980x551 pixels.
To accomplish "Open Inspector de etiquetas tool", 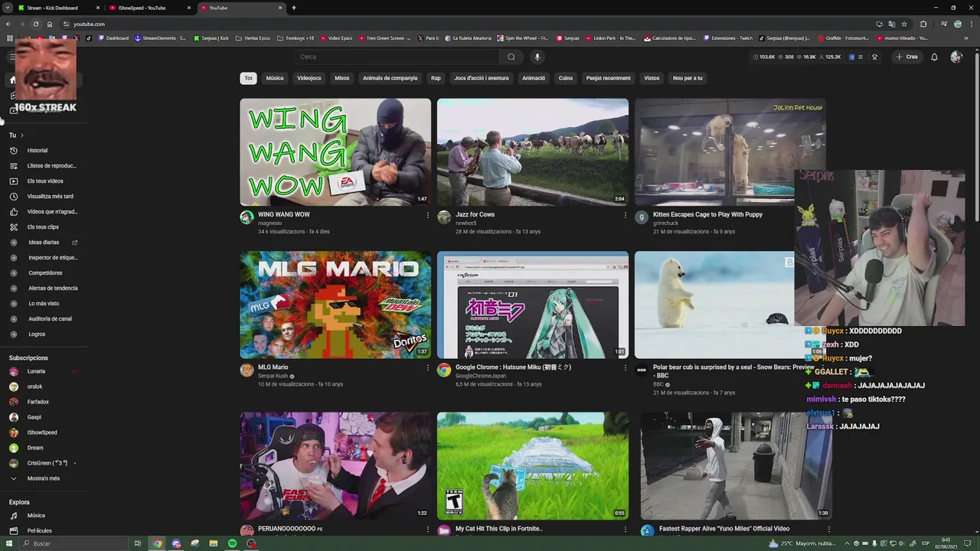I will 53,258.
